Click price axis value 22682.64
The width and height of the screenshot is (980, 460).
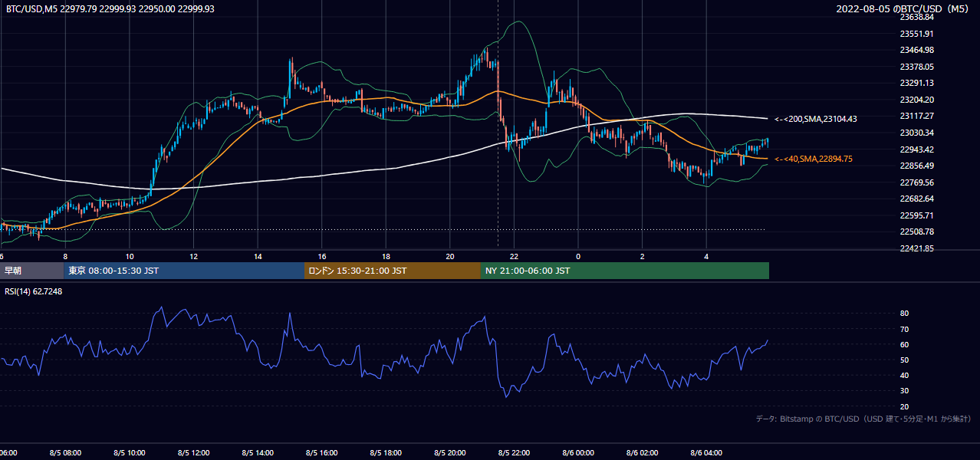tap(916, 199)
